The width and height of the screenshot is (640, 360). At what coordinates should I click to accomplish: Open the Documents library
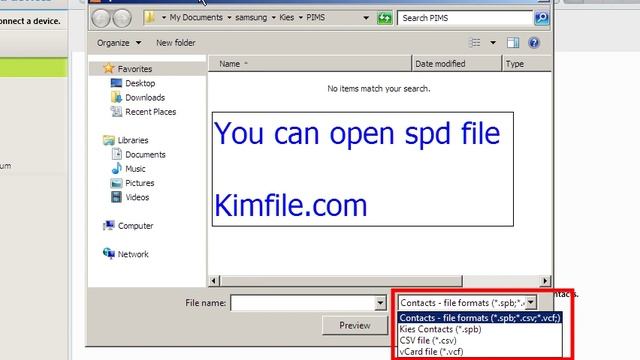138,154
